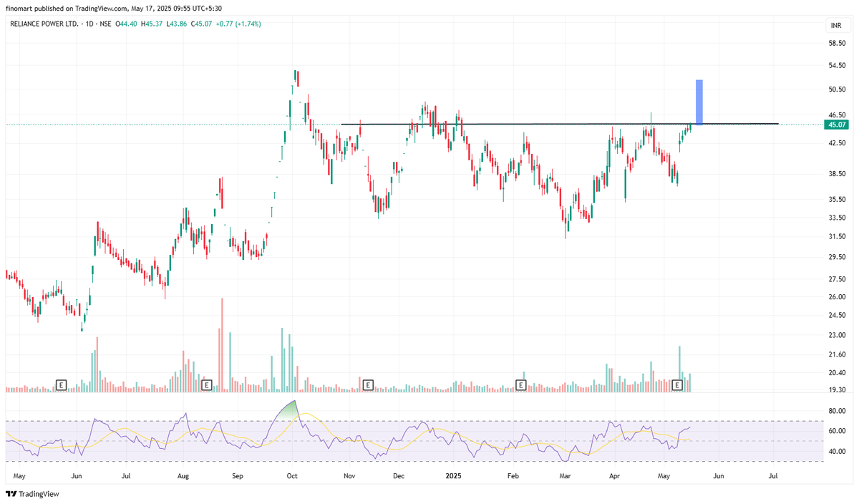Click the Mar label on time axis

[565, 475]
